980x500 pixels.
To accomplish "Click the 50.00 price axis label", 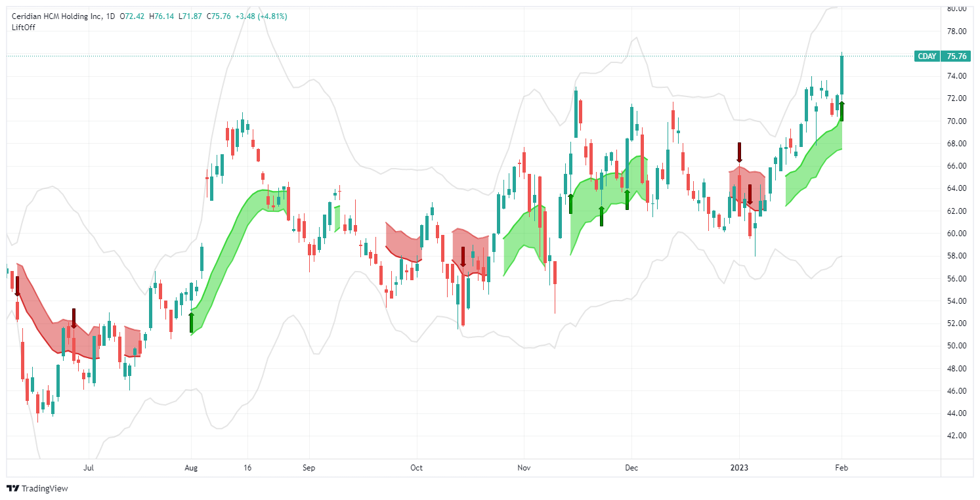I will pos(955,346).
